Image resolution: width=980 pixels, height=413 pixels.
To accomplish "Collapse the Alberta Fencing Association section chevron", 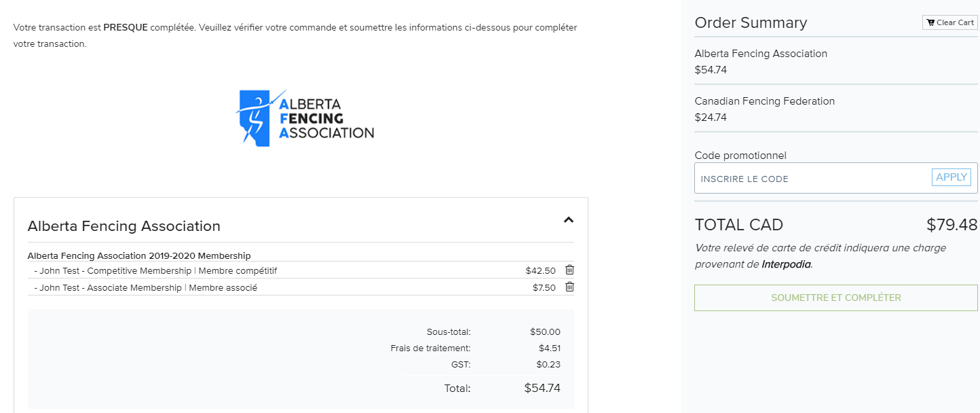I will (x=569, y=219).
